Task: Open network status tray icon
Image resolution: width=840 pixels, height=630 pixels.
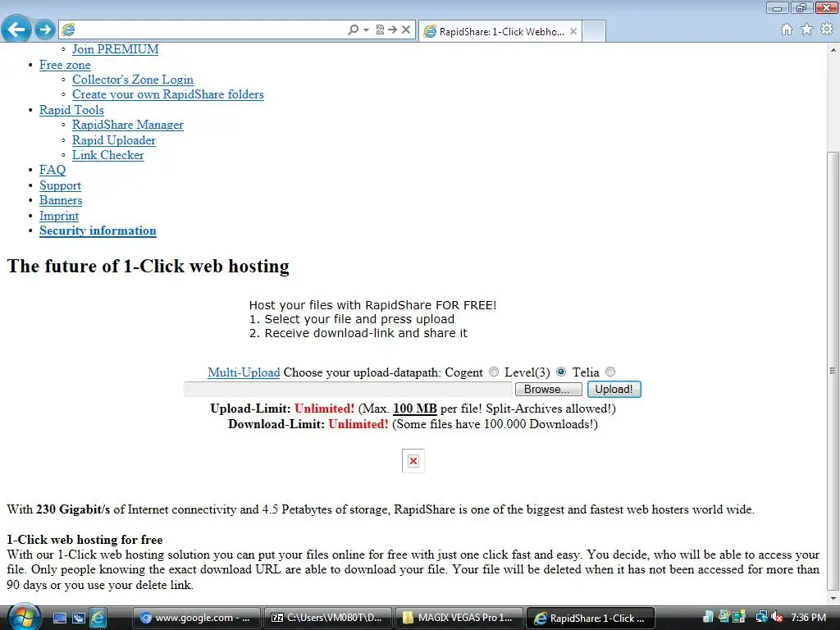Action: pos(761,617)
